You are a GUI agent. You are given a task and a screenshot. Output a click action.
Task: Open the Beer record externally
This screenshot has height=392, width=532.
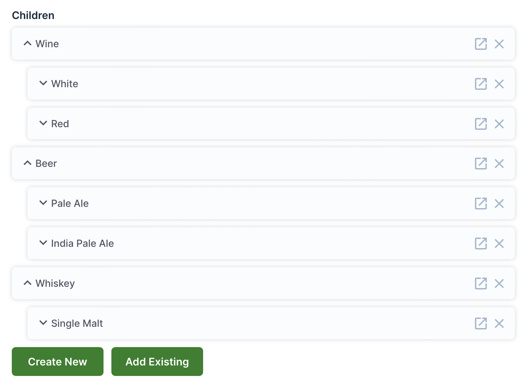(481, 164)
